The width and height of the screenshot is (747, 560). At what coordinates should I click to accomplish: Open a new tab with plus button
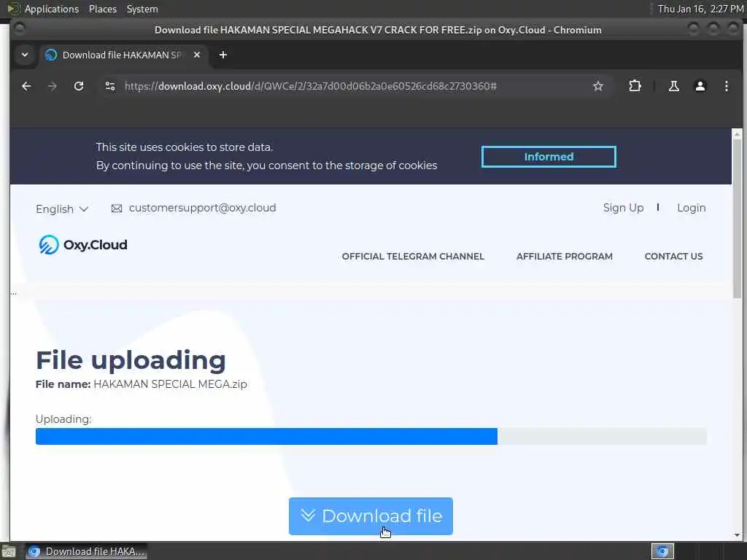223,55
